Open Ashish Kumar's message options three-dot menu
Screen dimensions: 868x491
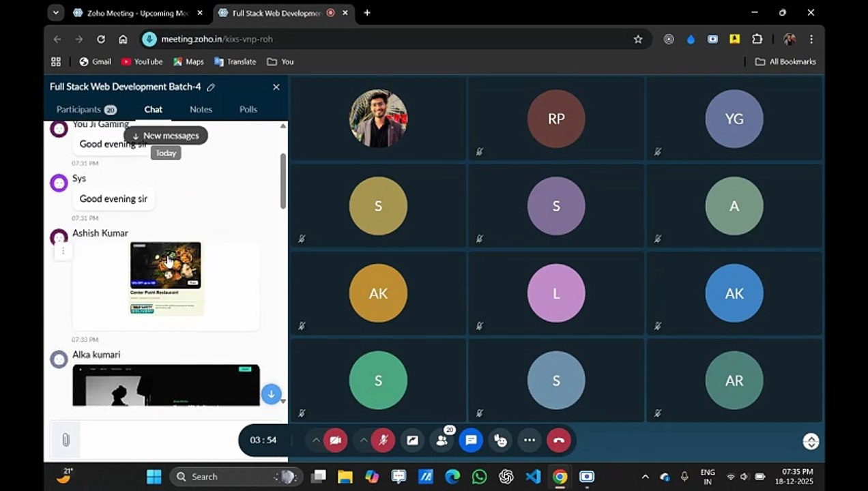(63, 251)
